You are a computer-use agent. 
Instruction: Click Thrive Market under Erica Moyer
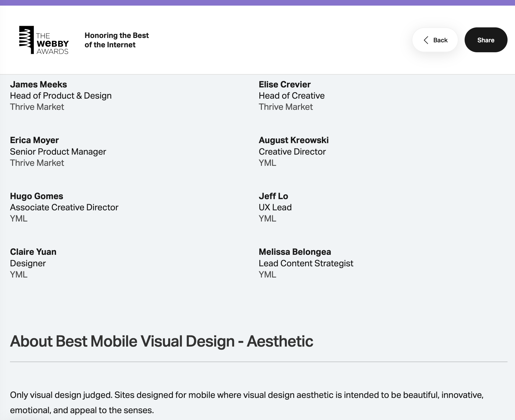tap(37, 163)
